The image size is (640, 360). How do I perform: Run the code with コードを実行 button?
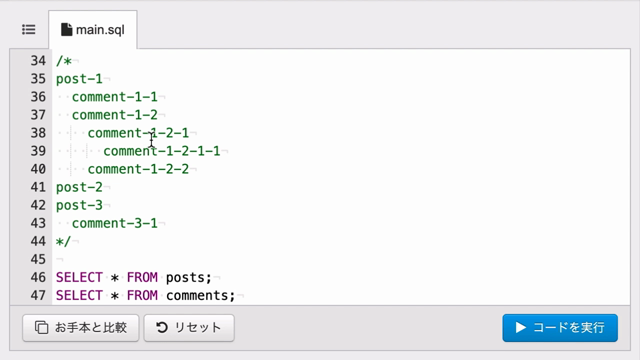[560, 328]
